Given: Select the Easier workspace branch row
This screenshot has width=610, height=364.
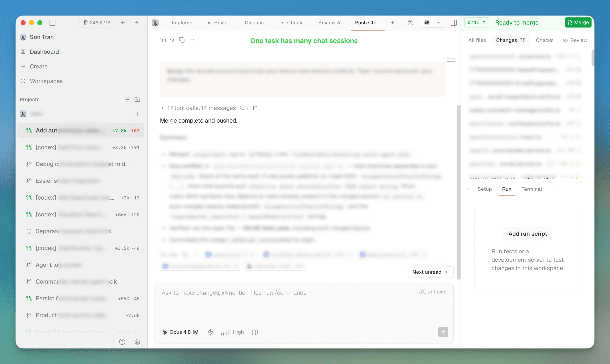Looking at the screenshot, I should click(80, 181).
